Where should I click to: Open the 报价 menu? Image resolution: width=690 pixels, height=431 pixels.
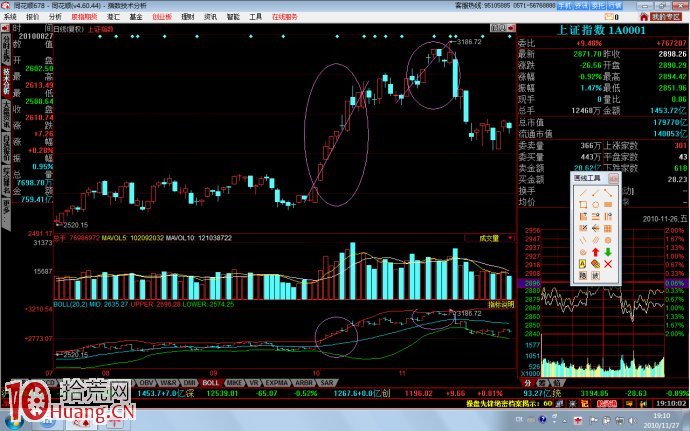point(33,17)
